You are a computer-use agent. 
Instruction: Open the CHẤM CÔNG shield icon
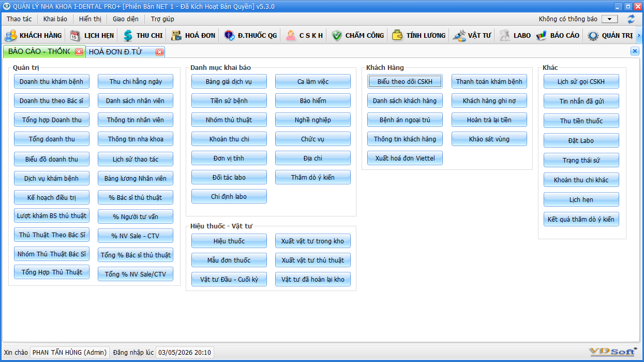tap(337, 36)
